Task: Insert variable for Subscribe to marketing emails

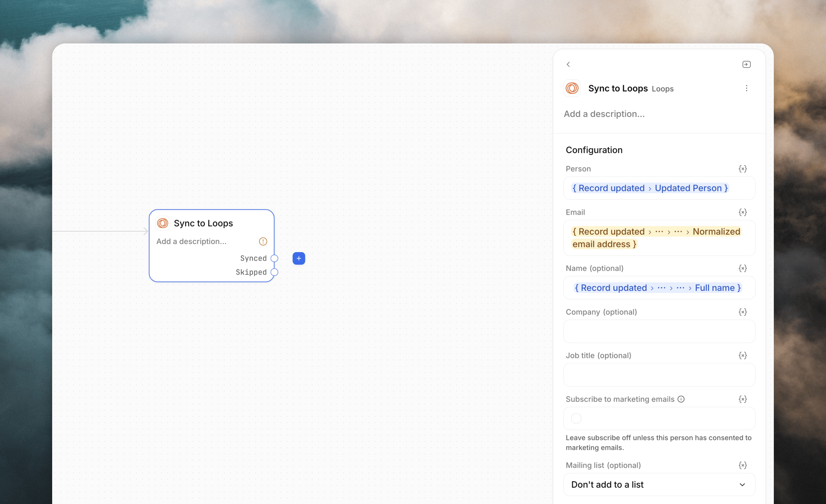Action: [743, 399]
